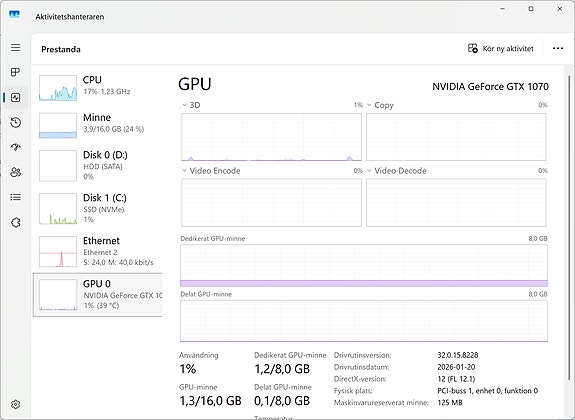The width and height of the screenshot is (575, 420).
Task: Click Kör ny aktivitet button
Action: point(501,48)
